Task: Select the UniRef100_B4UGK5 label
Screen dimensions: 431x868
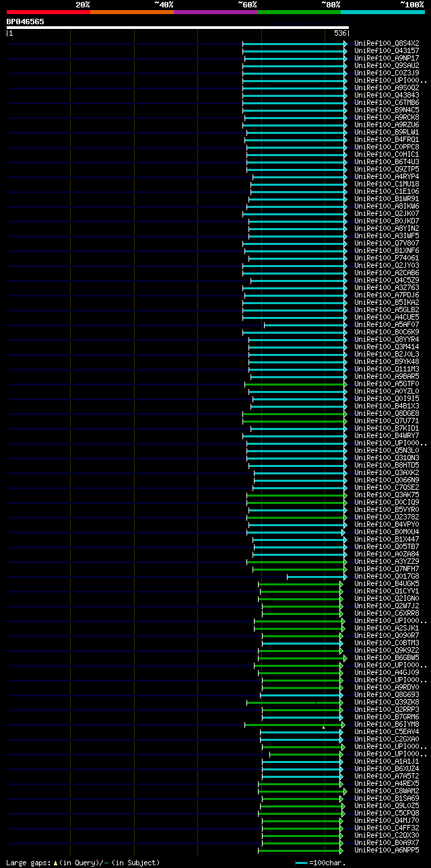Action: 387,583
